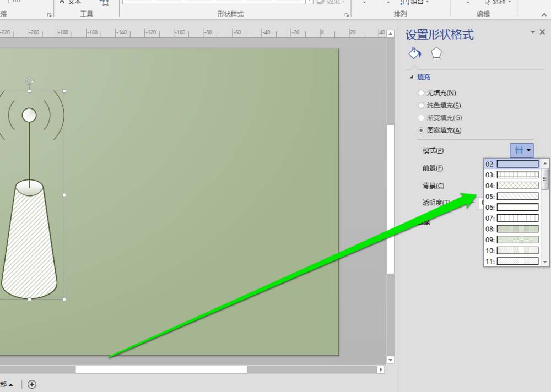The height and width of the screenshot is (392, 551).
Task: Click the 文本 text tool icon on the ribbon
Action: pos(69,2)
